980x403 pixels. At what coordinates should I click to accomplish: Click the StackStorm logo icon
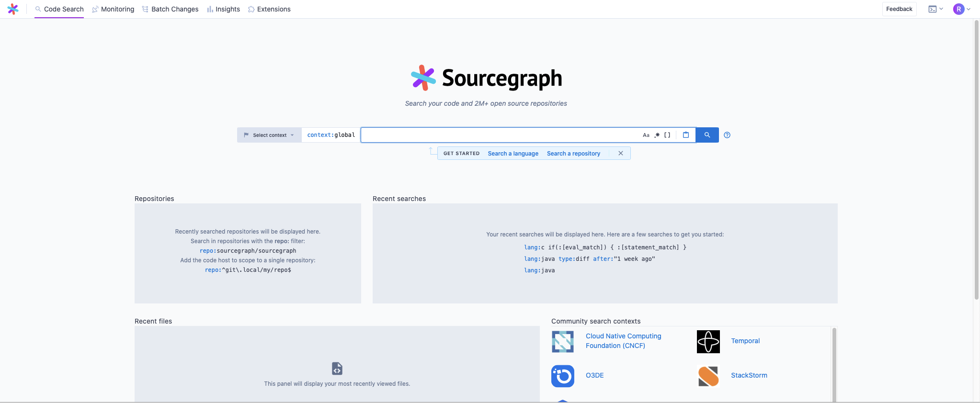(x=708, y=376)
